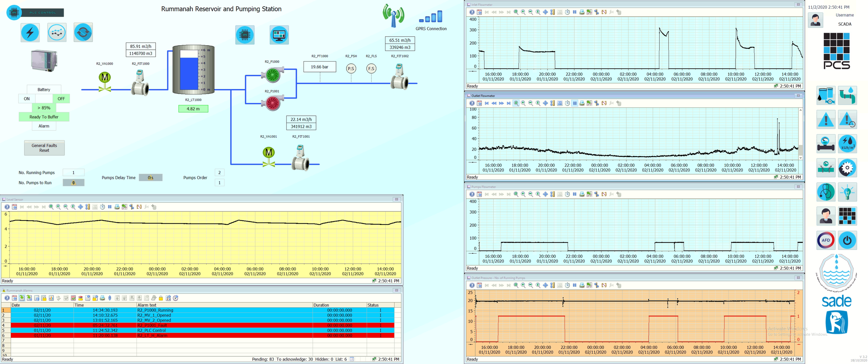Collapse the Inlet Flowmeter trend panel

coord(799,5)
